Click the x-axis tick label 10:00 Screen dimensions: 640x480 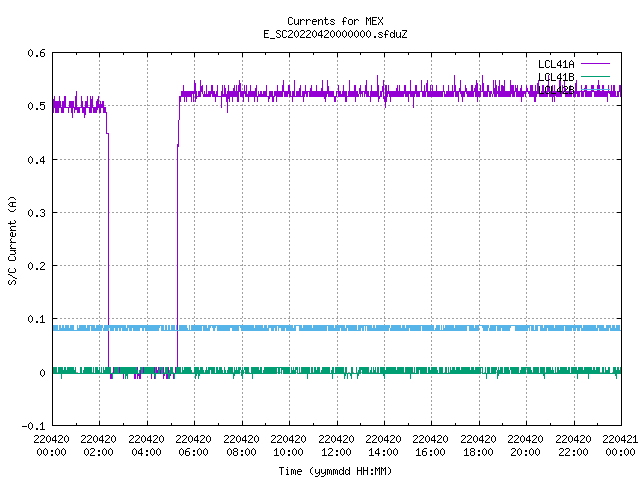(x=288, y=452)
